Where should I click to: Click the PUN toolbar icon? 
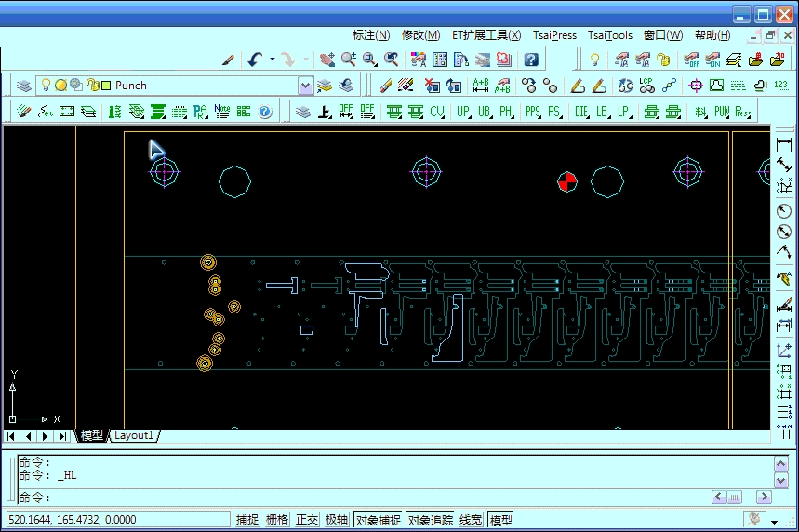click(x=722, y=112)
